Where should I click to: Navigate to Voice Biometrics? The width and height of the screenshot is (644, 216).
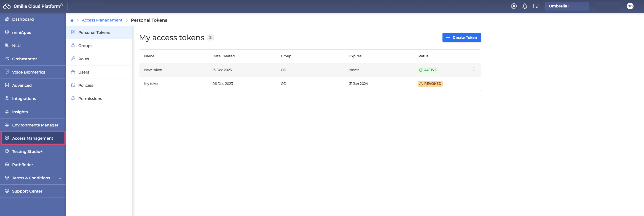tap(28, 72)
